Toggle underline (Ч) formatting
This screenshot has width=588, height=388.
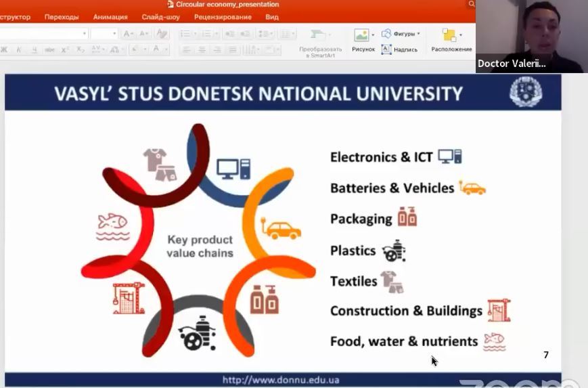tap(34, 49)
